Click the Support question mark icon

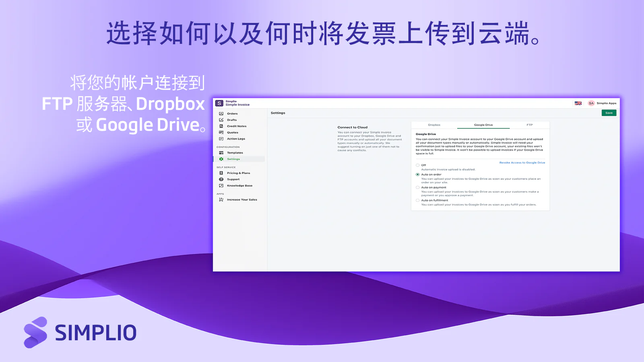pyautogui.click(x=221, y=179)
